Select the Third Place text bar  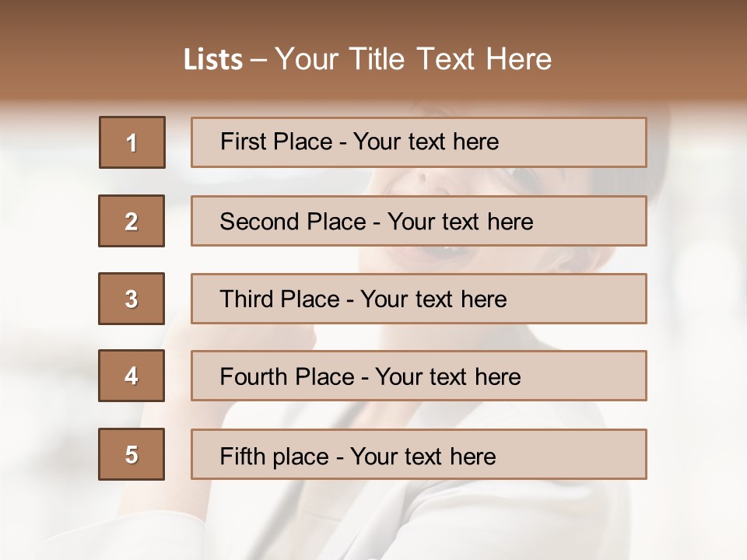(419, 299)
